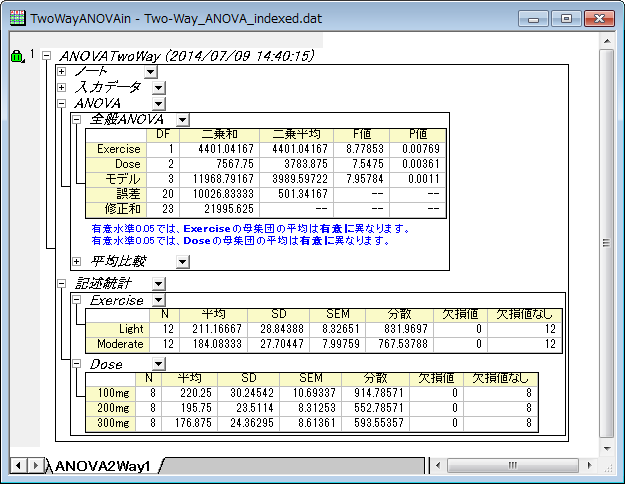Click the 200mg row header
Screen dimensions: 625x484
coord(111,408)
